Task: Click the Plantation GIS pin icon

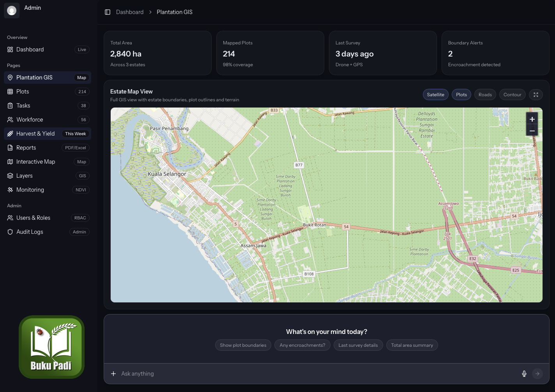Action: pos(10,78)
